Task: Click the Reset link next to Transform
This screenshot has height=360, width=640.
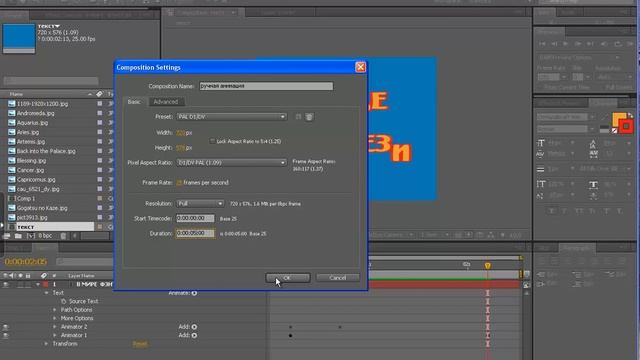Action: pos(140,344)
